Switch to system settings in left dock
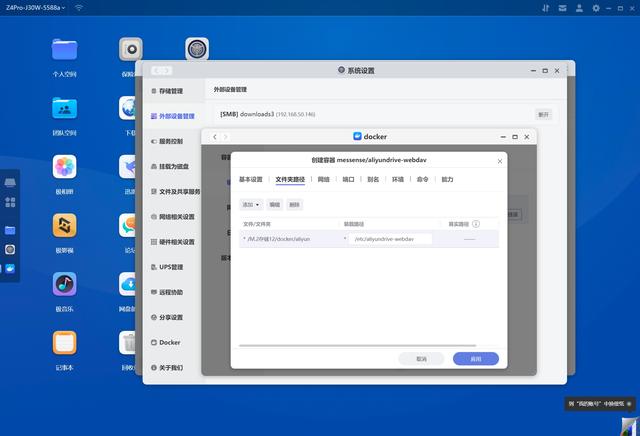The width and height of the screenshot is (640, 436). click(x=10, y=249)
